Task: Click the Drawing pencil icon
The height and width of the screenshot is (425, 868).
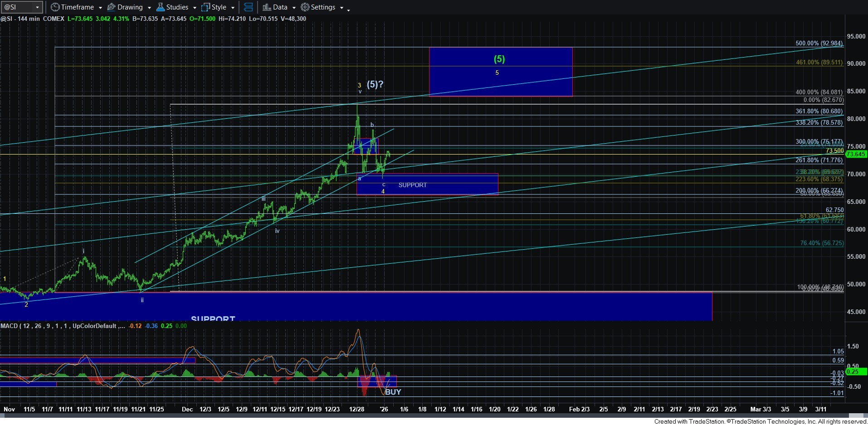Action: (x=111, y=7)
